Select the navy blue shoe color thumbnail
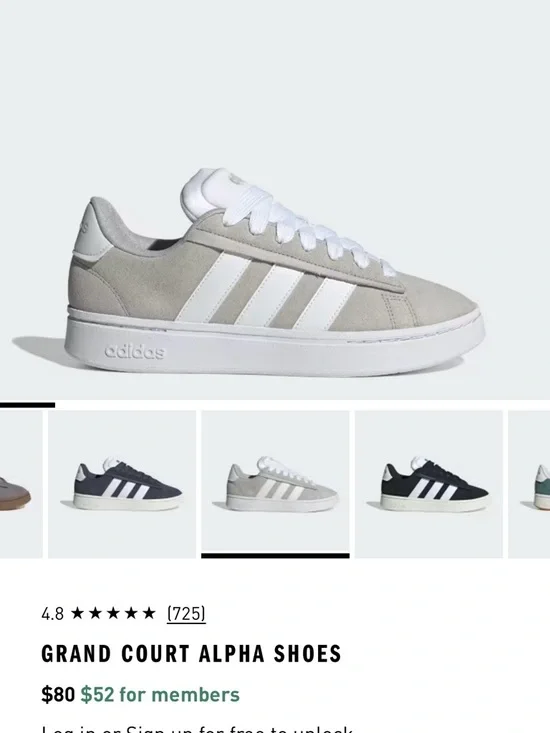 click(122, 484)
